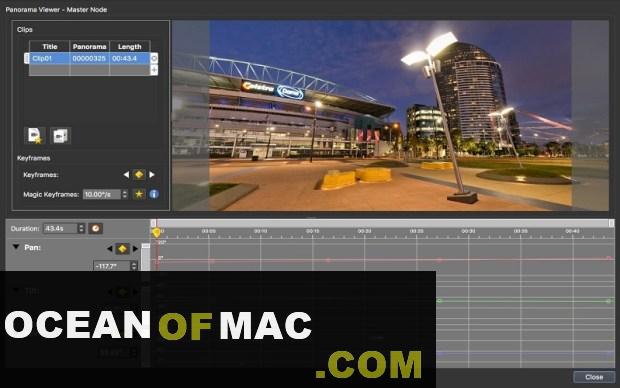Click the Magic Keyframes star button
The width and height of the screenshot is (620, 388).
139,194
